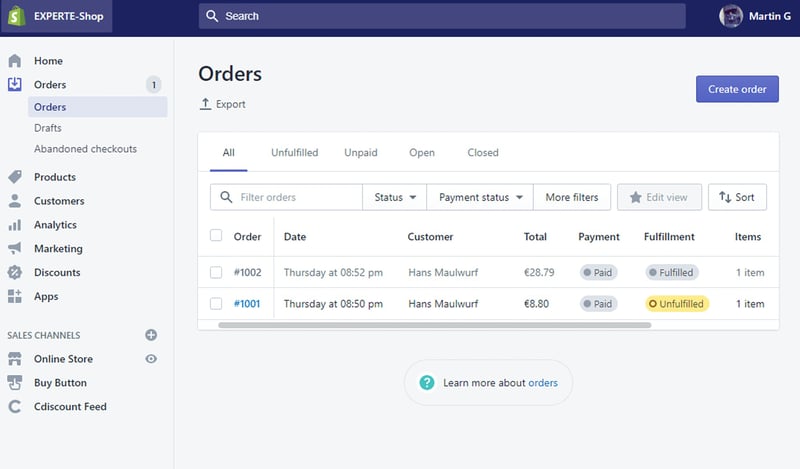Click the Customers person icon
This screenshot has width=800, height=469.
click(15, 201)
